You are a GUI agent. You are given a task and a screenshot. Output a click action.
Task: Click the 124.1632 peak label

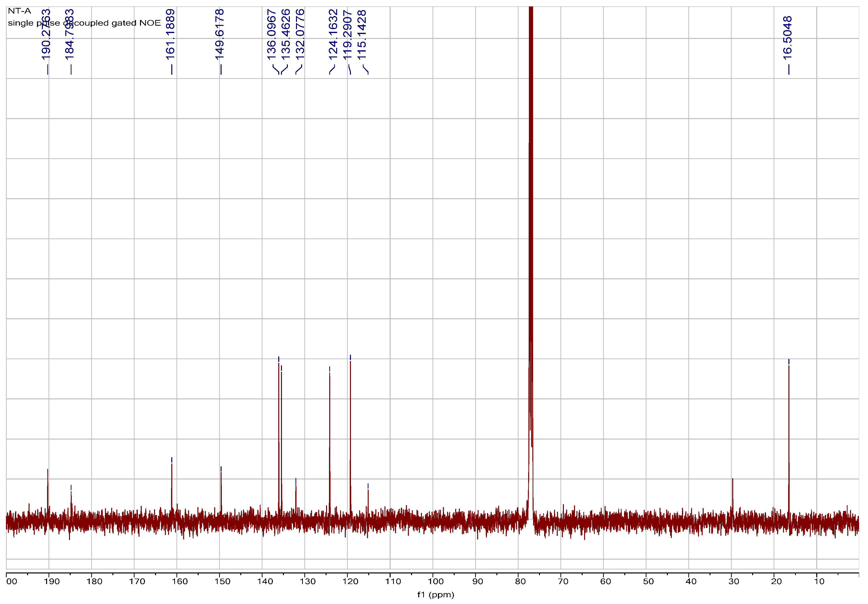pos(333,35)
